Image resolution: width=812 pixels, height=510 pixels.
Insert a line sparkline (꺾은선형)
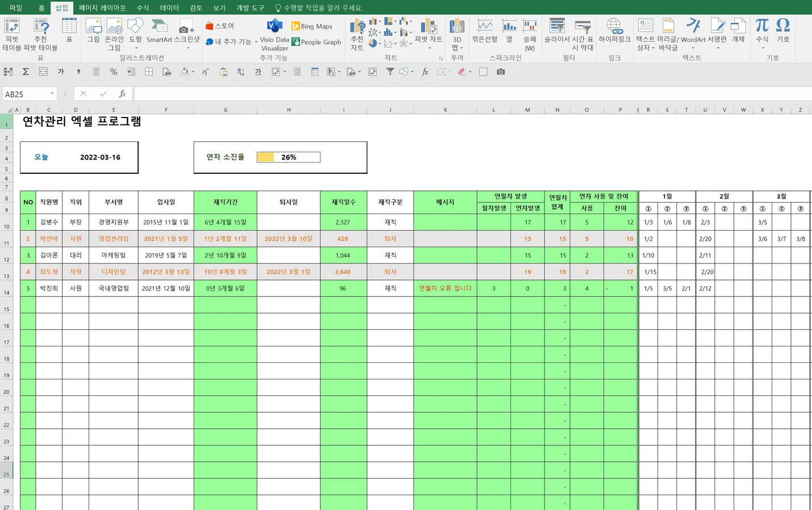(x=485, y=30)
